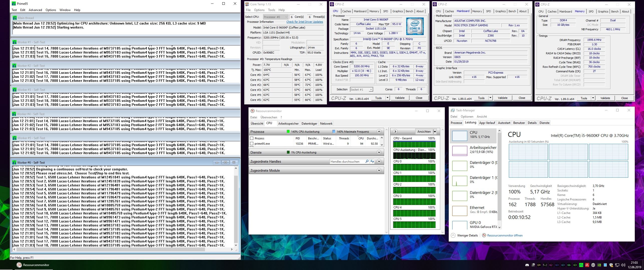Click the Core Temp title bar icon

tap(247, 4)
